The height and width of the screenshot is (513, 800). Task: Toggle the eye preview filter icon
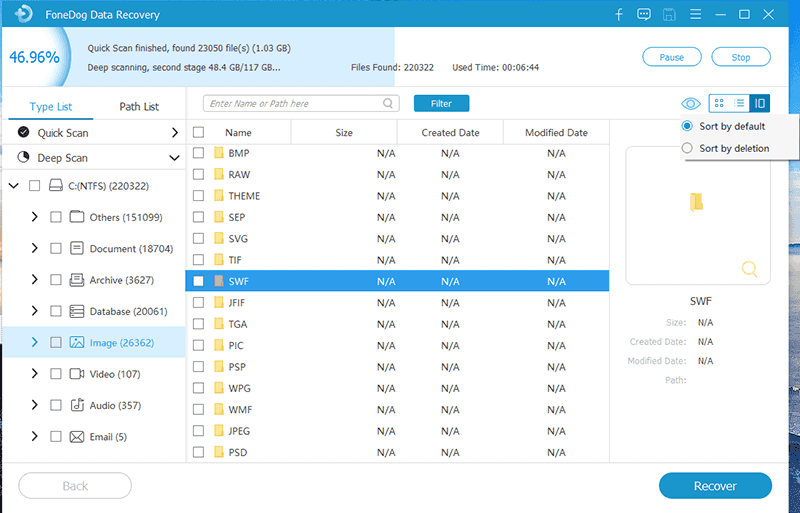[x=690, y=103]
